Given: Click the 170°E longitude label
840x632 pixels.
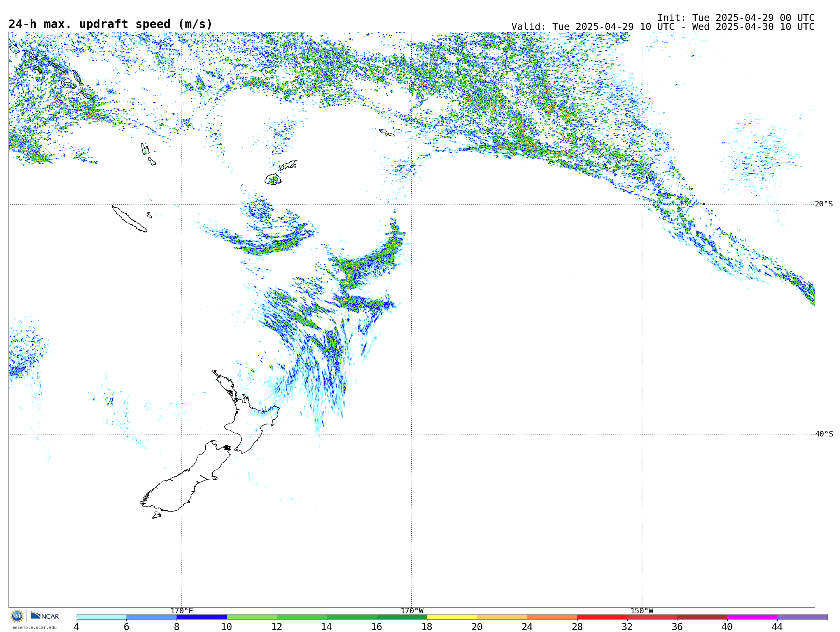Looking at the screenshot, I should (x=182, y=611).
